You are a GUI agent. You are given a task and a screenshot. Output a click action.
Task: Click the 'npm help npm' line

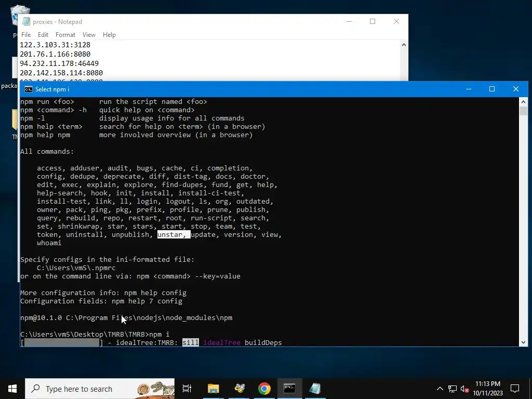point(137,135)
